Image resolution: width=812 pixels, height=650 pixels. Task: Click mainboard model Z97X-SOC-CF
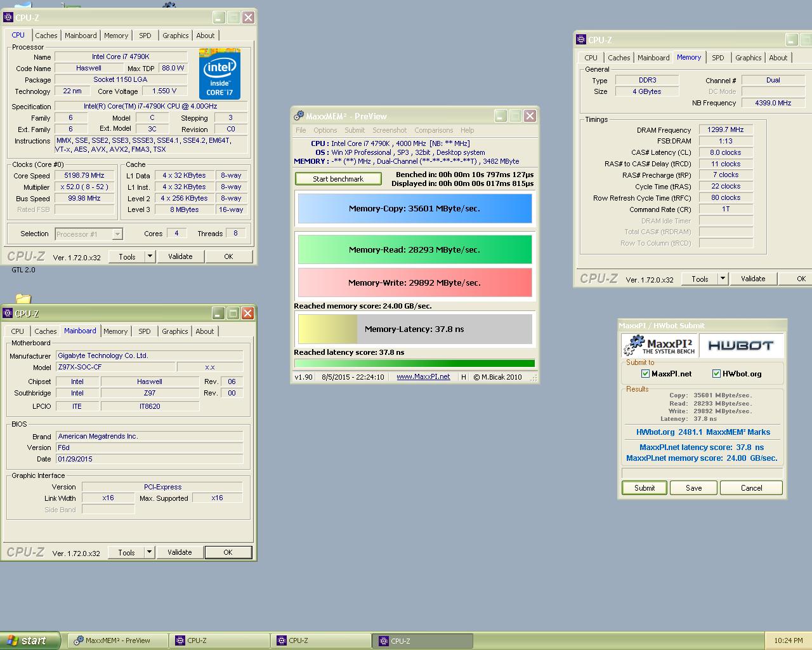[115, 367]
